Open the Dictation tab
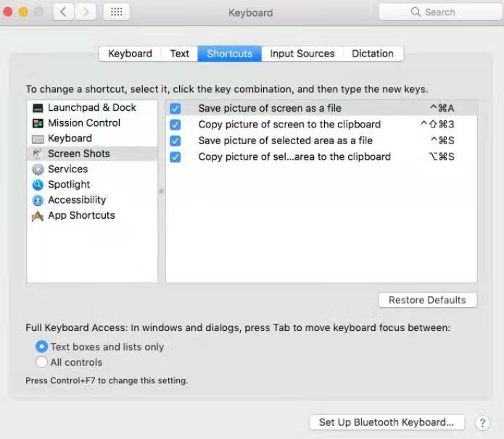Image resolution: width=504 pixels, height=439 pixels. click(373, 54)
